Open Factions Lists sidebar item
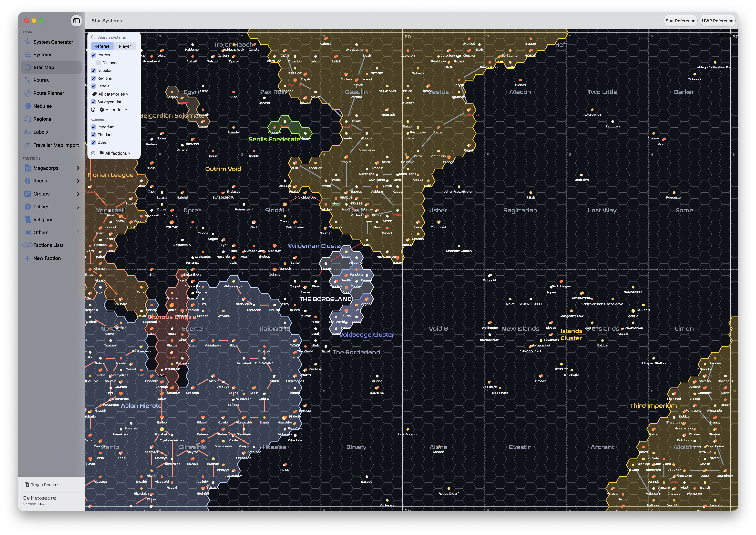Screen dimensions: 756x535 (51, 245)
